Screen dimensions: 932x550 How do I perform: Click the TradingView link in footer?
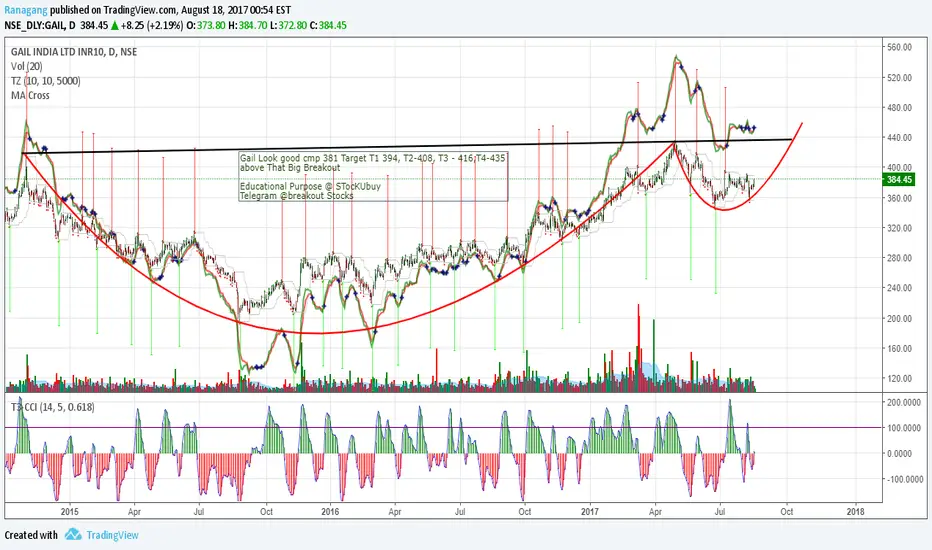(x=112, y=535)
